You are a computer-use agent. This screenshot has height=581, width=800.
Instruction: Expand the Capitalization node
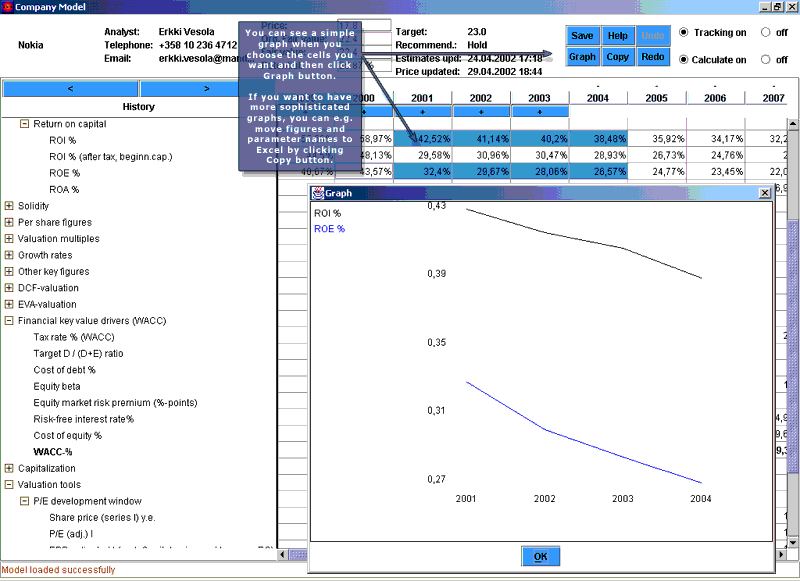(x=9, y=468)
